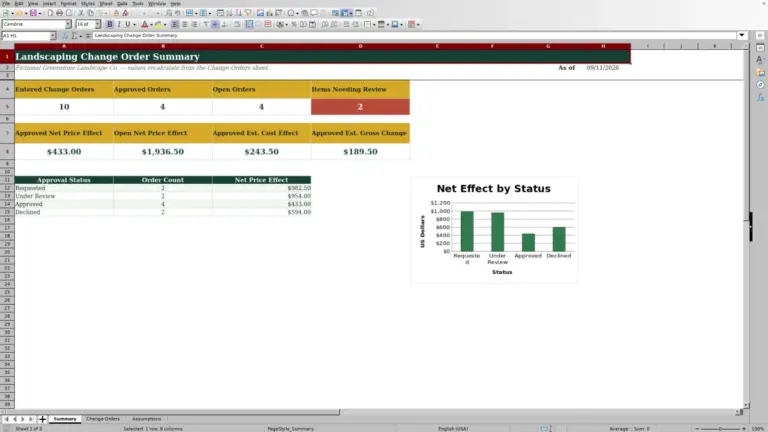
Task: Click the Font Color red A swatch
Action: (144, 24)
